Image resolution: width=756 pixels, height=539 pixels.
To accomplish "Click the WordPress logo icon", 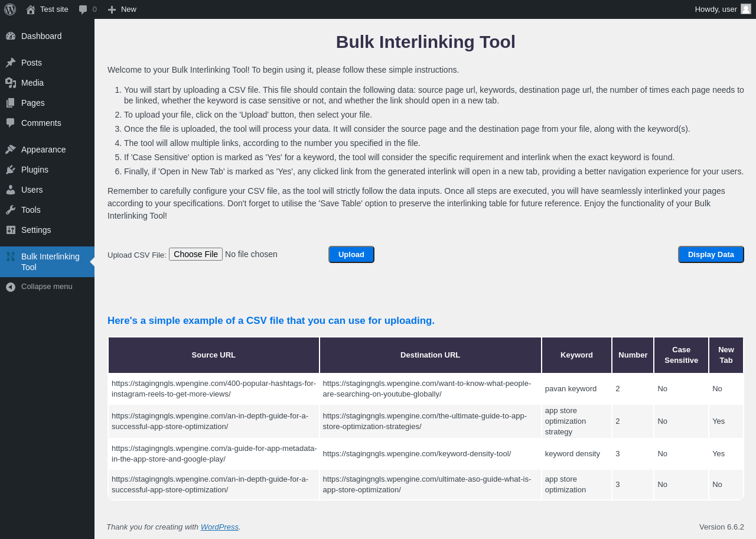I will (10, 9).
